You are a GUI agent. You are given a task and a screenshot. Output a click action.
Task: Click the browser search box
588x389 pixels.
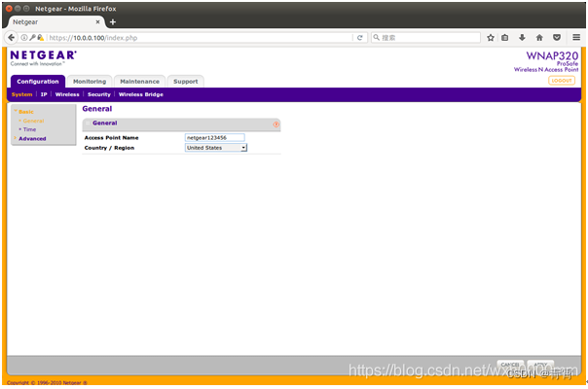[x=425, y=38]
